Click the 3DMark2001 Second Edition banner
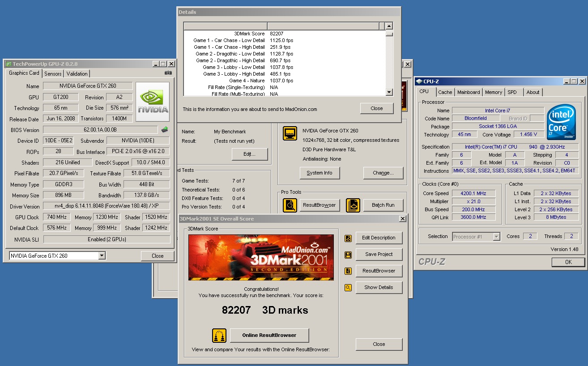Image resolution: width=588 pixels, height=366 pixels. tap(261, 258)
